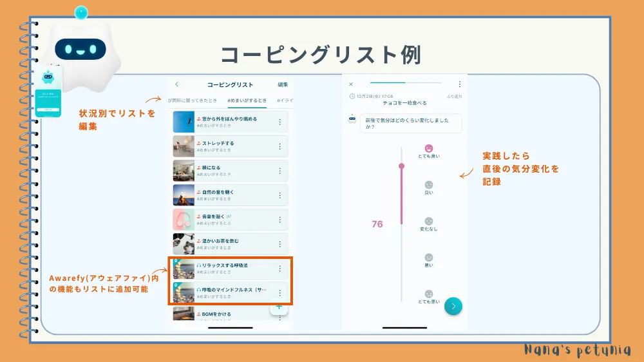Image resolution: width=644 pixels, height=362 pixels.
Task: Open the 音楽を聴く item
Action: [231, 220]
